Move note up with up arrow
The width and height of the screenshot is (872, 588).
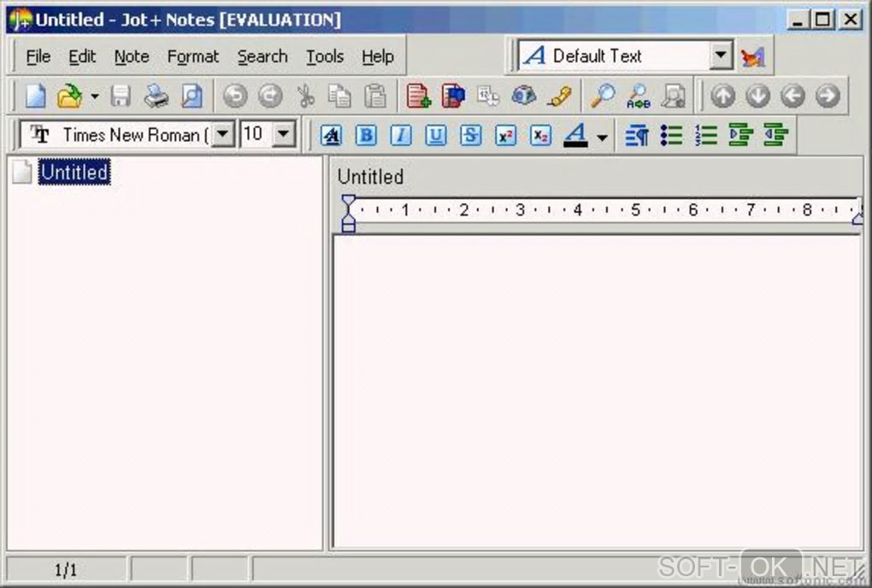[722, 96]
